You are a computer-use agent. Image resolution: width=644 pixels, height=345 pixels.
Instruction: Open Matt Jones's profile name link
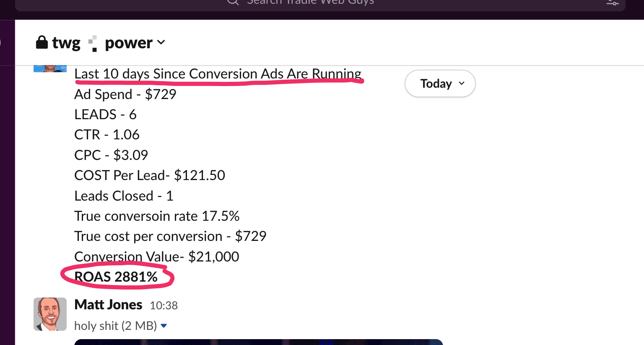108,305
